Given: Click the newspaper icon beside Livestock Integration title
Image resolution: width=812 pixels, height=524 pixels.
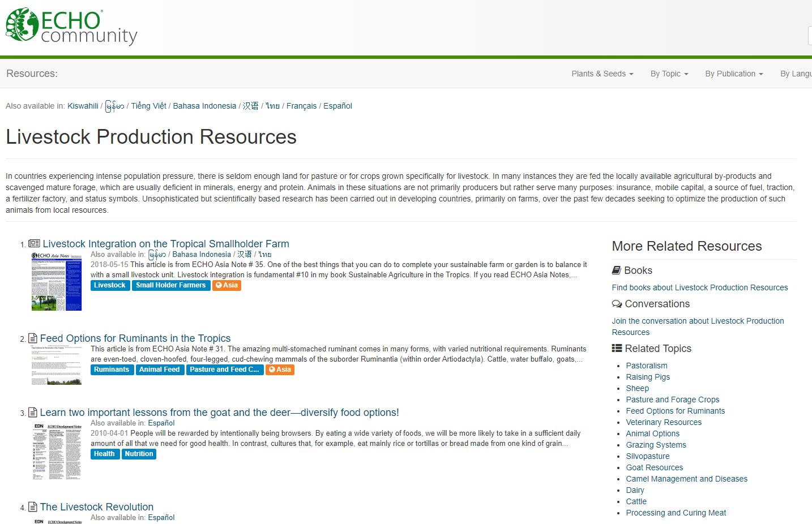Looking at the screenshot, I should click(34, 244).
